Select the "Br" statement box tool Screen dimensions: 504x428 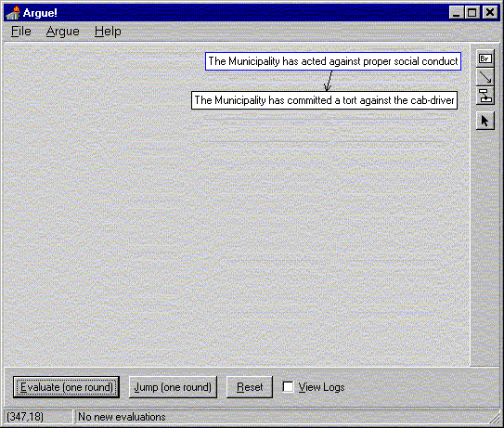tap(485, 58)
